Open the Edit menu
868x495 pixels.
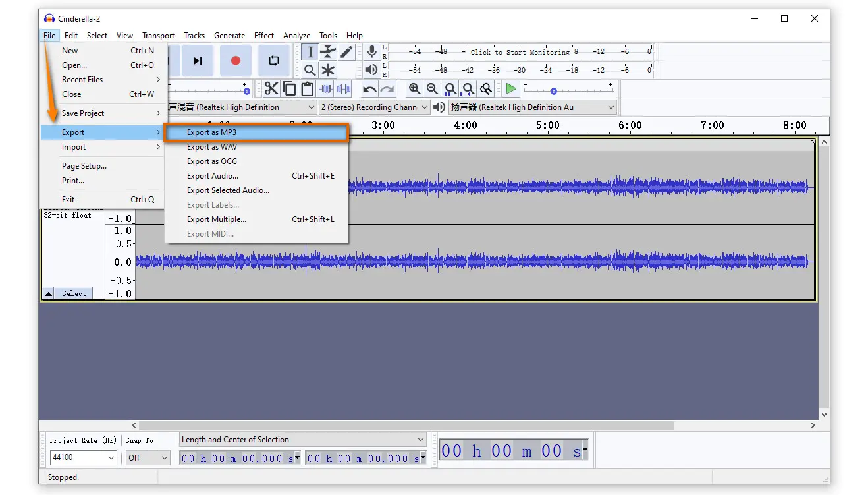(71, 36)
